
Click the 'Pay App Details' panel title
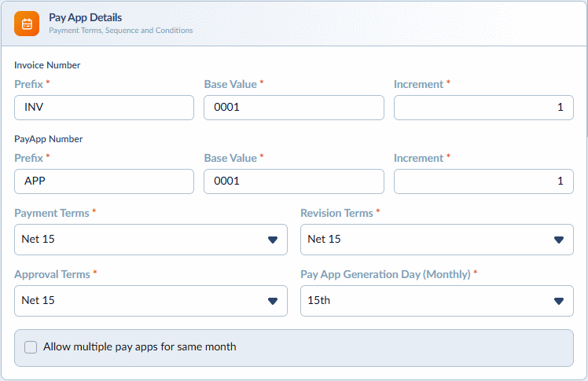point(85,17)
